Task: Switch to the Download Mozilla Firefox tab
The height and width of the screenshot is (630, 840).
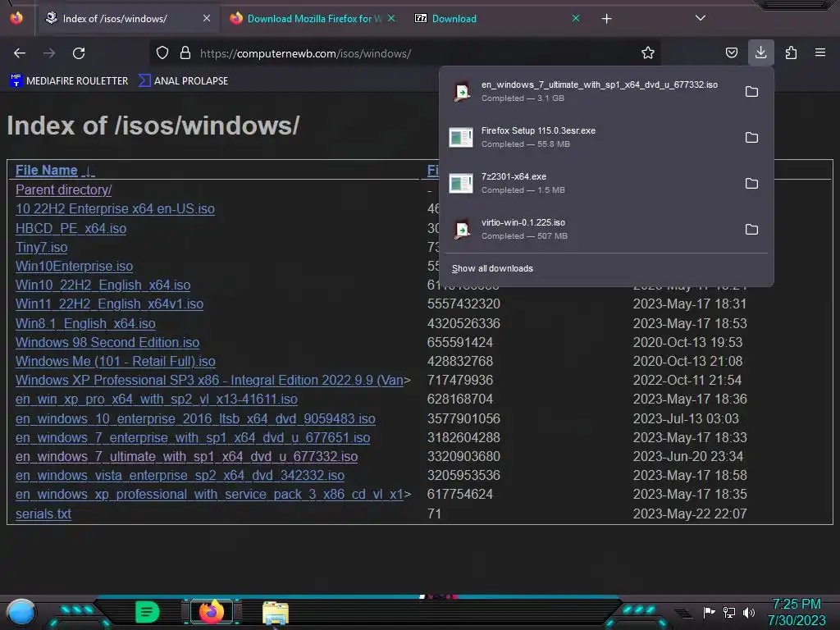Action: click(x=313, y=18)
